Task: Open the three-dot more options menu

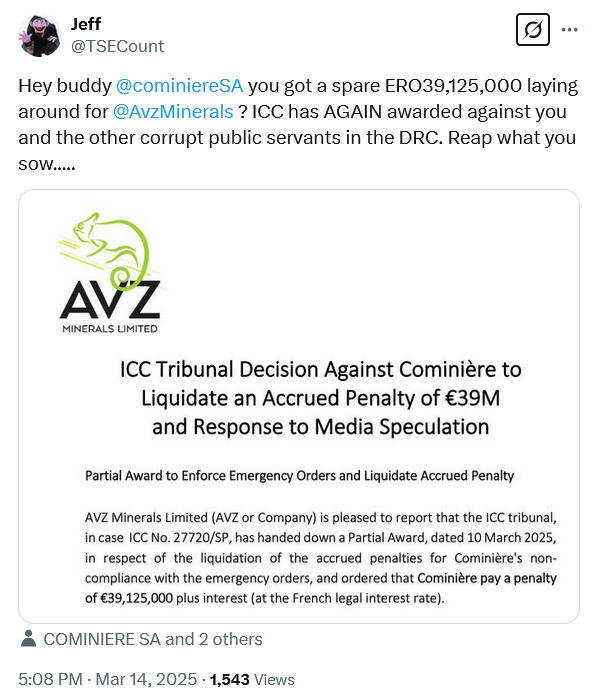Action: pyautogui.click(x=570, y=30)
